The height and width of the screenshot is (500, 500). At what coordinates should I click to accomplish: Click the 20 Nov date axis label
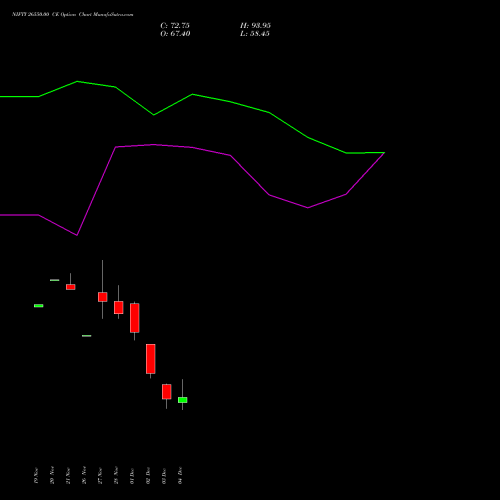(52, 476)
